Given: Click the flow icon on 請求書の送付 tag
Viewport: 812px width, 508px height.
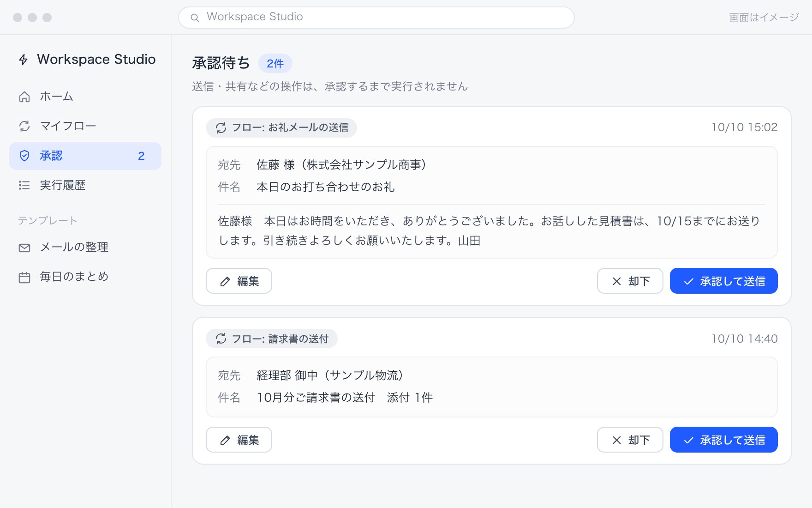Looking at the screenshot, I should click(221, 339).
